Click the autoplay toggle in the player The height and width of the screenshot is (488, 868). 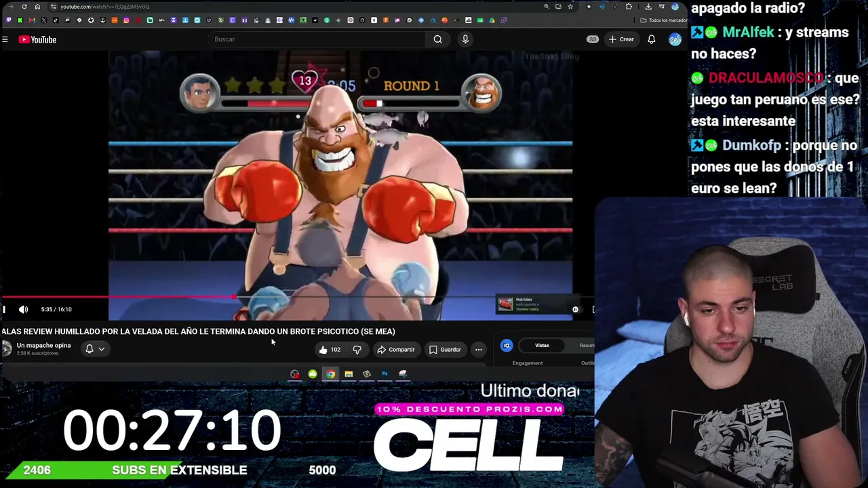[x=575, y=310]
